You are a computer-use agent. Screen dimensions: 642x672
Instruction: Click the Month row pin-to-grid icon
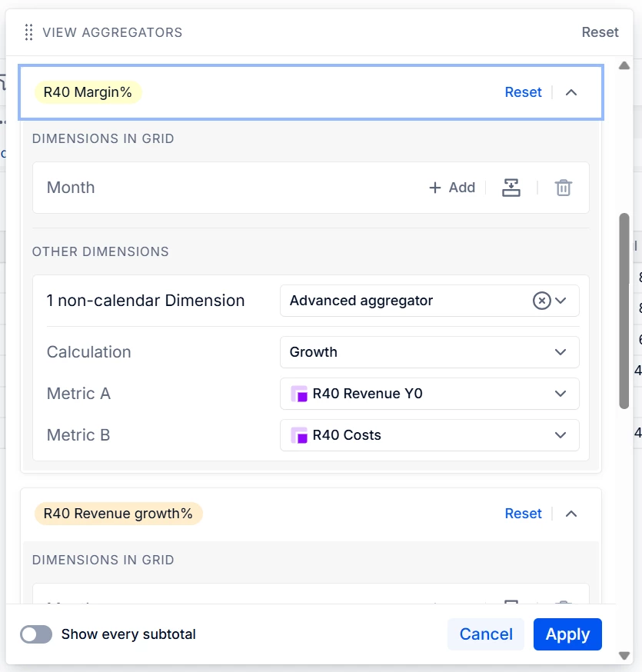pos(511,188)
